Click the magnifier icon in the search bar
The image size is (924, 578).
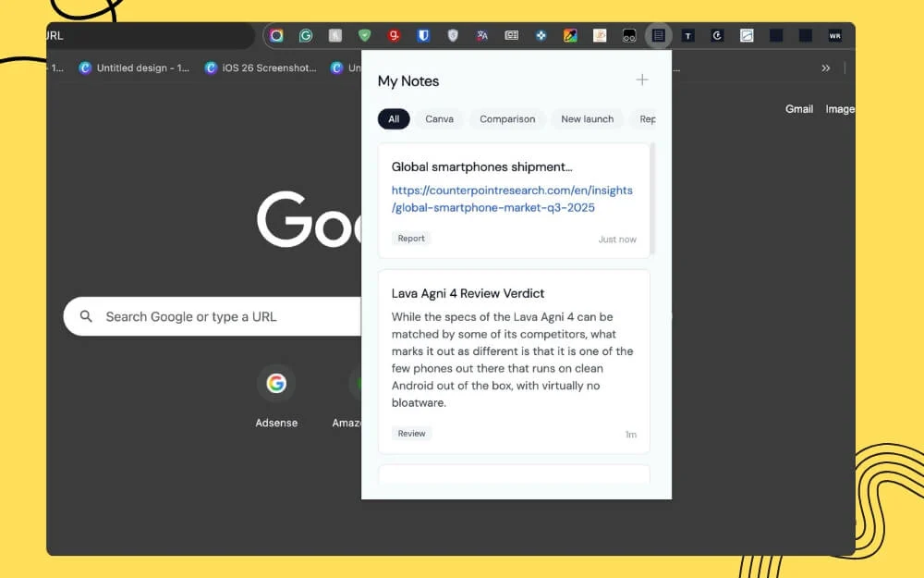point(85,316)
